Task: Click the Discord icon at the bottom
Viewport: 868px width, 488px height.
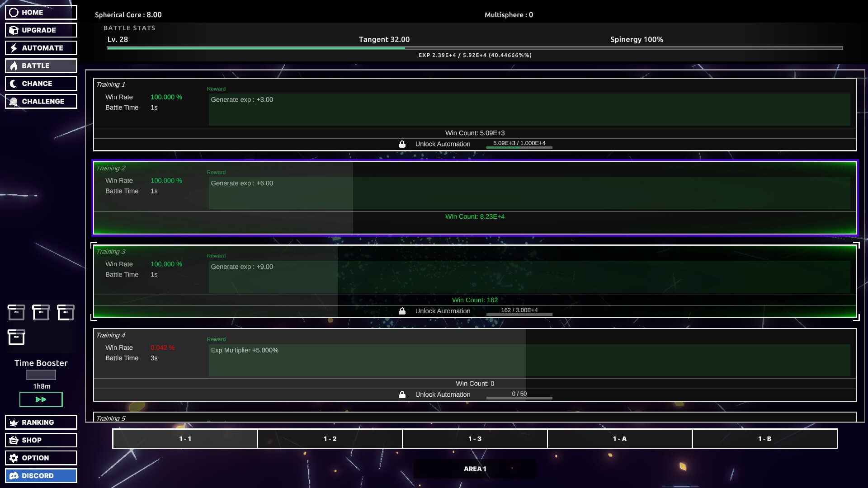Action: (x=15, y=475)
